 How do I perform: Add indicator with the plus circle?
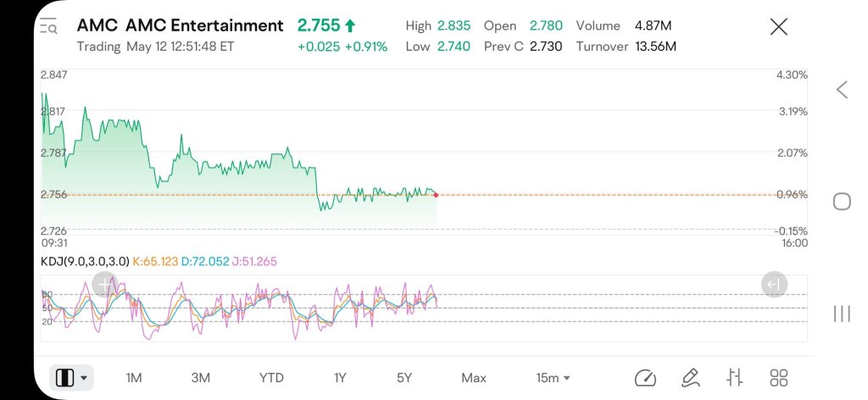[x=104, y=285]
